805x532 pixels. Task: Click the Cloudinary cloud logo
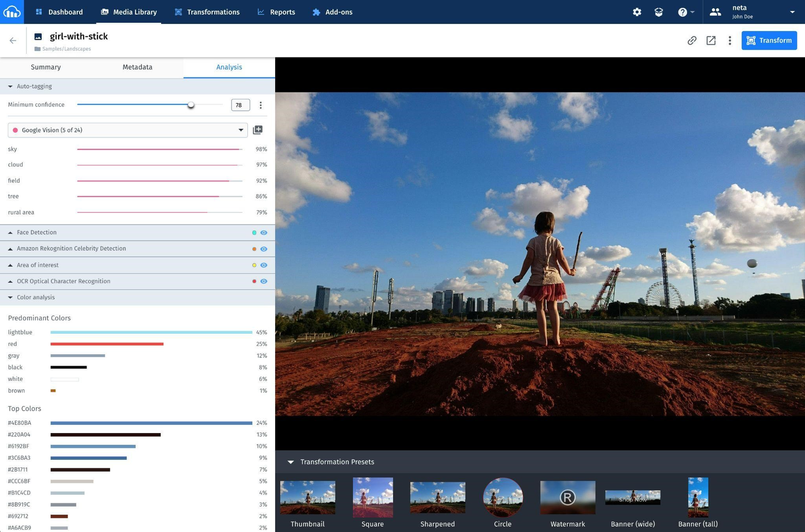point(12,12)
